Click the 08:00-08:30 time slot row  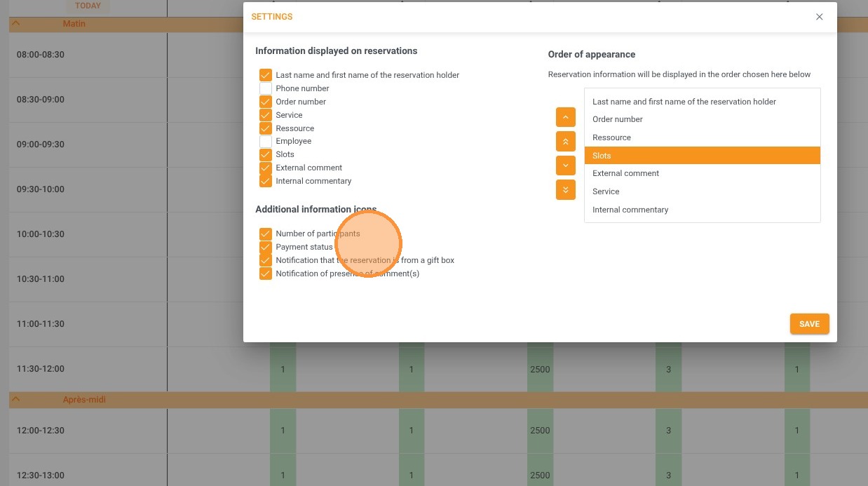pyautogui.click(x=88, y=55)
